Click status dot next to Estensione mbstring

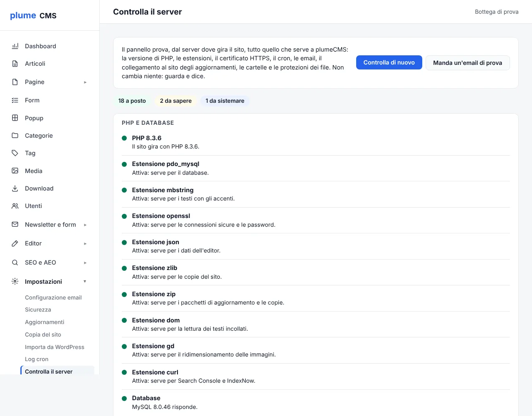(x=124, y=190)
